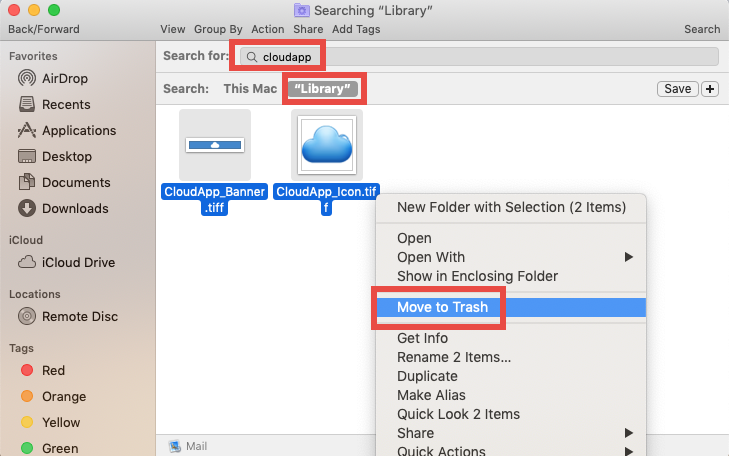Select the "Library" search scope
Image resolution: width=729 pixels, height=456 pixels.
click(323, 88)
